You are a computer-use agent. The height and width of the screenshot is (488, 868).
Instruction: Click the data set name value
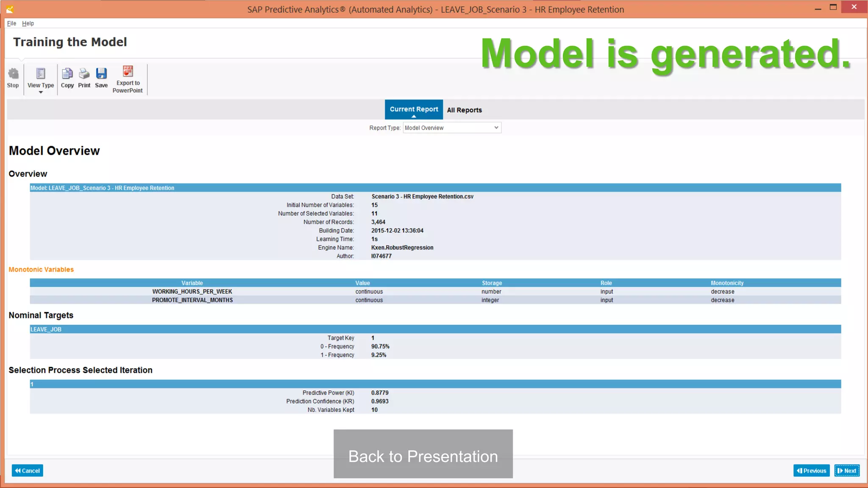[422, 197]
